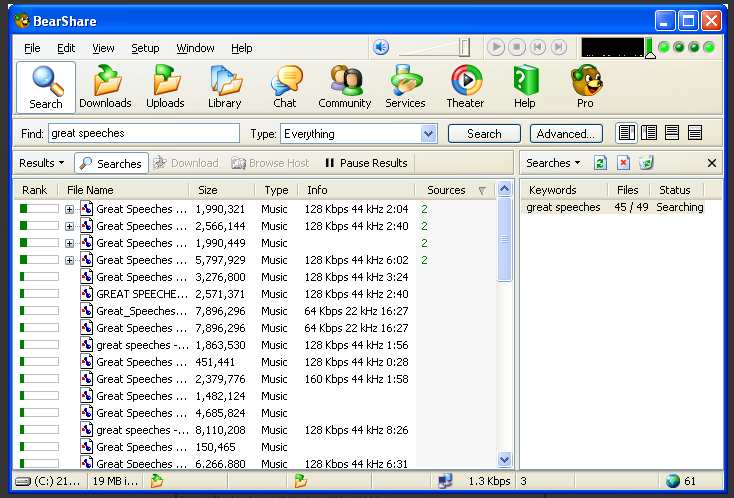The height and width of the screenshot is (498, 734).
Task: Click into the Find text field
Action: click(144, 133)
